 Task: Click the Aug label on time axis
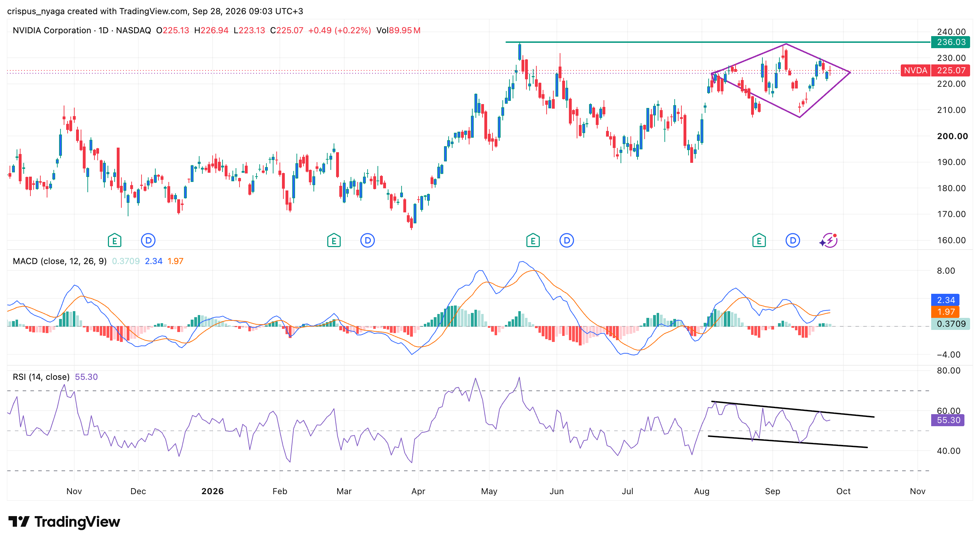[702, 491]
